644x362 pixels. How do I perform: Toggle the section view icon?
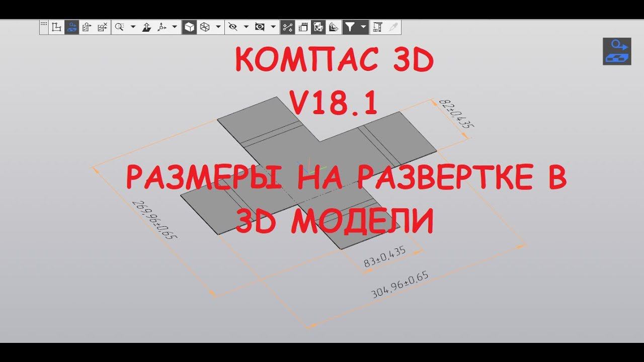[x=318, y=27]
